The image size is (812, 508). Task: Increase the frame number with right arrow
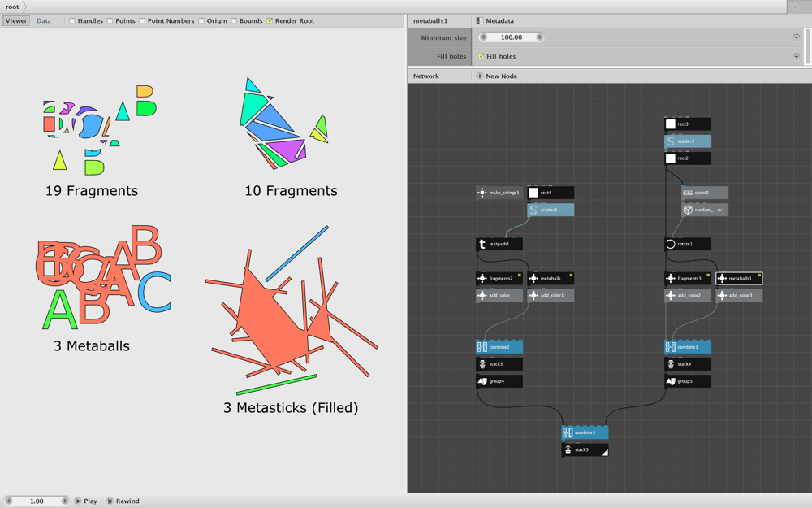[x=65, y=501]
